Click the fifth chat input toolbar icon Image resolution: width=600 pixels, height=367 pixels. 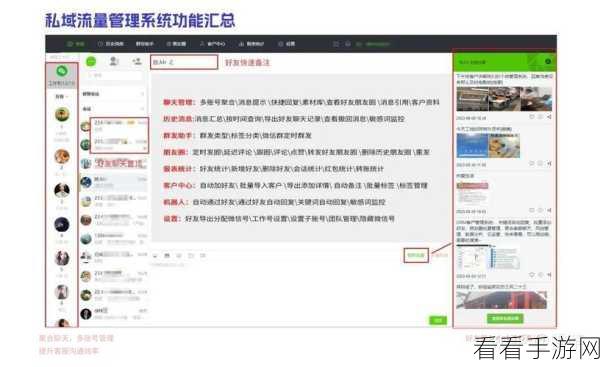pyautogui.click(x=203, y=256)
